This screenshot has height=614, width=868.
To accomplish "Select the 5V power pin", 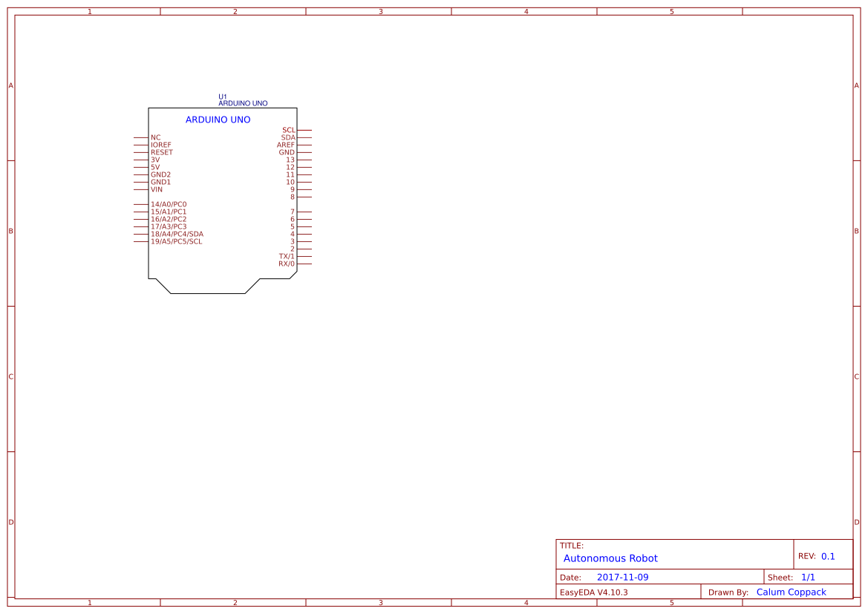I will (x=154, y=167).
